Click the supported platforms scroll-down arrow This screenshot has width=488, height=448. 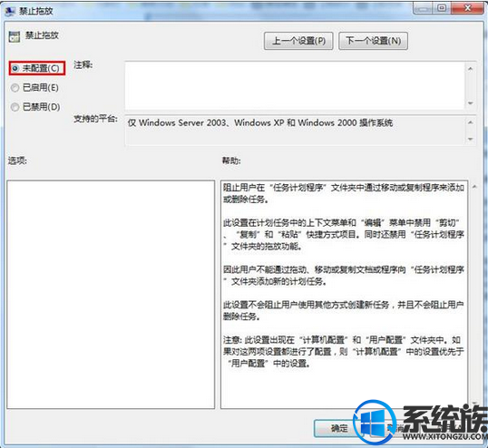pyautogui.click(x=470, y=139)
